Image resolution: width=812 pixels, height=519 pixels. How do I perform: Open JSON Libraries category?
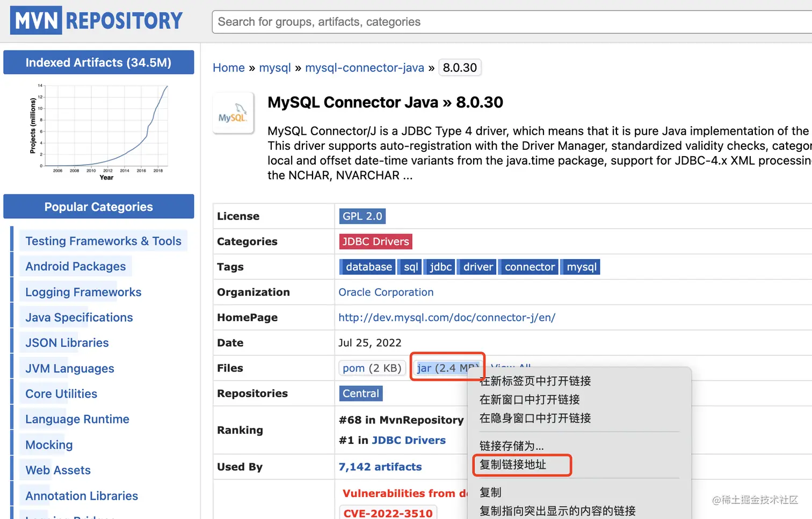tap(67, 342)
